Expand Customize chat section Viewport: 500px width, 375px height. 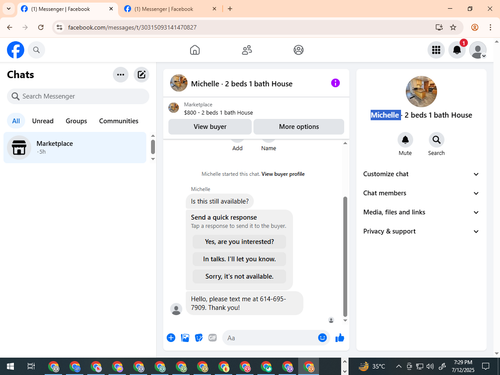click(421, 174)
